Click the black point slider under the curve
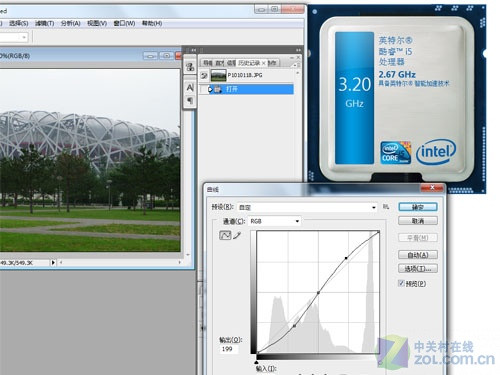This screenshot has width=500, height=375. coord(256,362)
